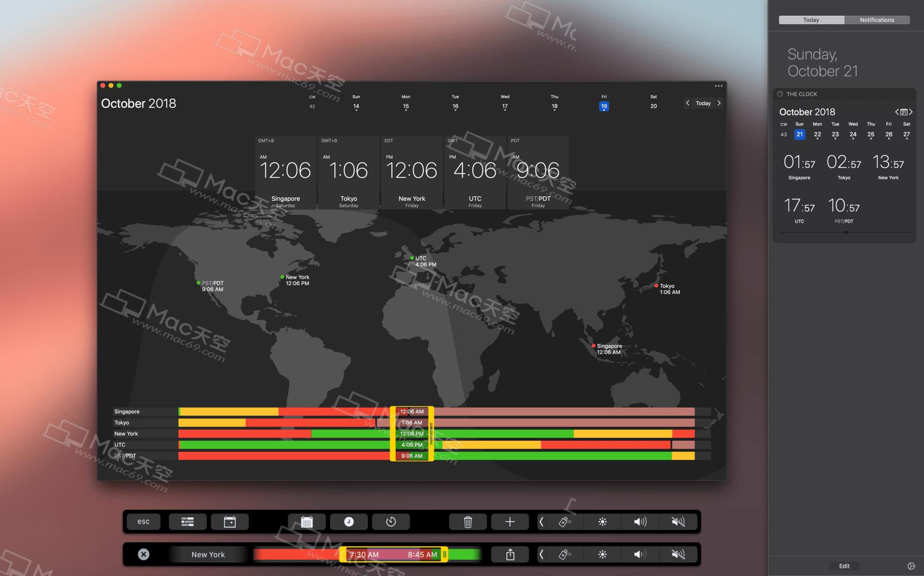Tap brightness in the New York Touch Bar row
924x576 pixels.
tap(602, 554)
